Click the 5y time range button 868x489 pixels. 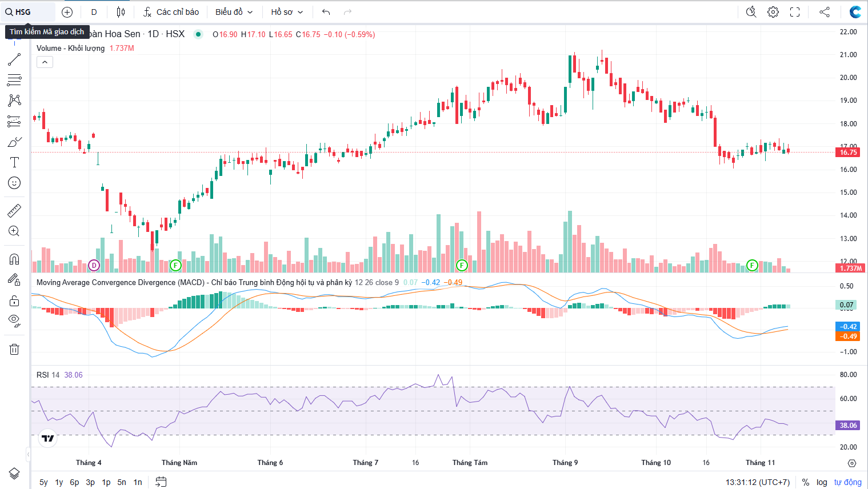click(x=43, y=482)
